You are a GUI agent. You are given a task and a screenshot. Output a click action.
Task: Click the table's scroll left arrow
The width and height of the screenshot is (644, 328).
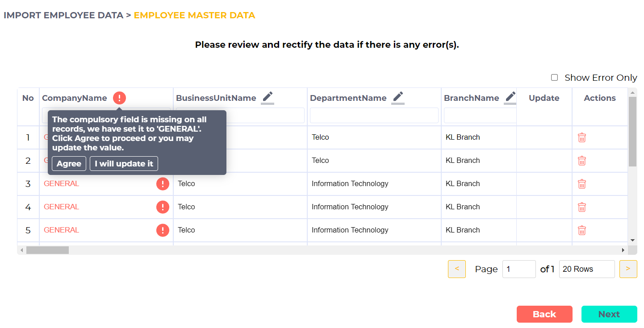[21, 250]
